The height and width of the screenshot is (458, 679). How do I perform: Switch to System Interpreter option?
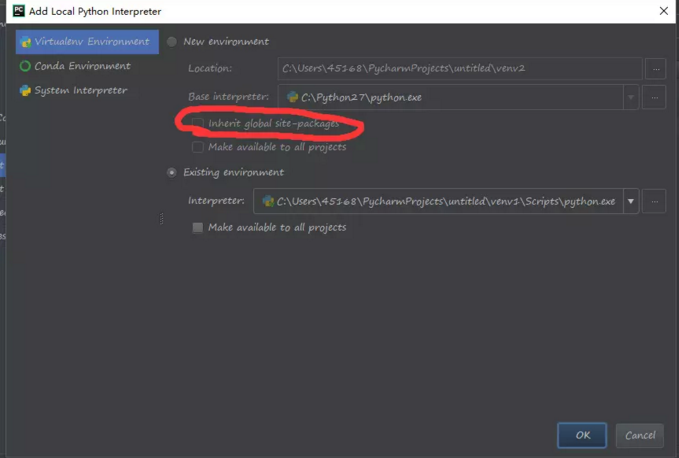(80, 90)
